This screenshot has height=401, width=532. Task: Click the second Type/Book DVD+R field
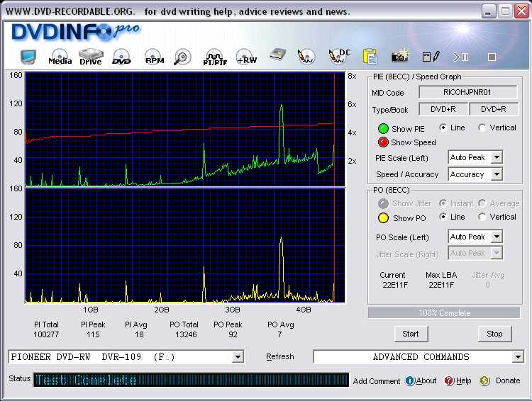(x=493, y=109)
